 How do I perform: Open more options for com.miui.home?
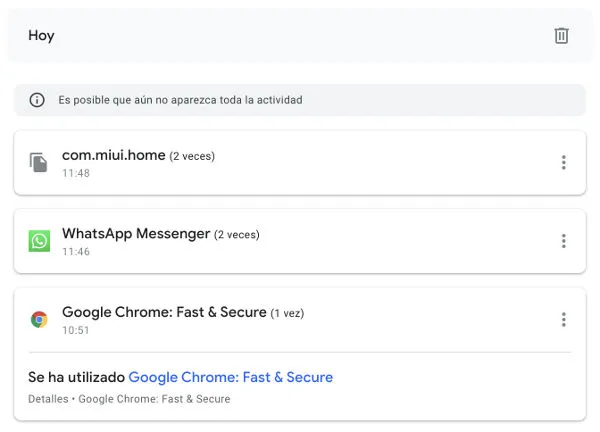(x=563, y=163)
